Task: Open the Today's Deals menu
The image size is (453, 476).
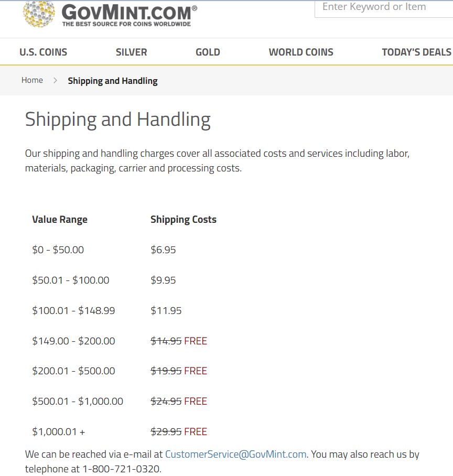Action: (x=417, y=52)
